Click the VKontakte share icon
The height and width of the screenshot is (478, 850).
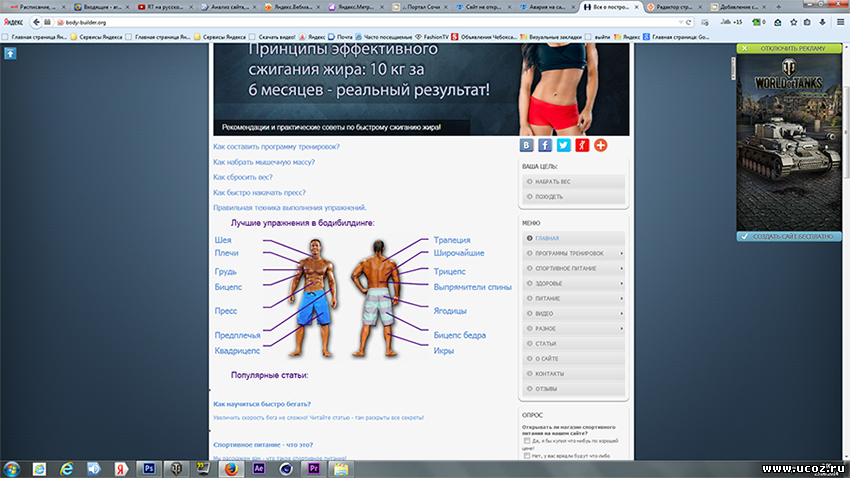[526, 145]
